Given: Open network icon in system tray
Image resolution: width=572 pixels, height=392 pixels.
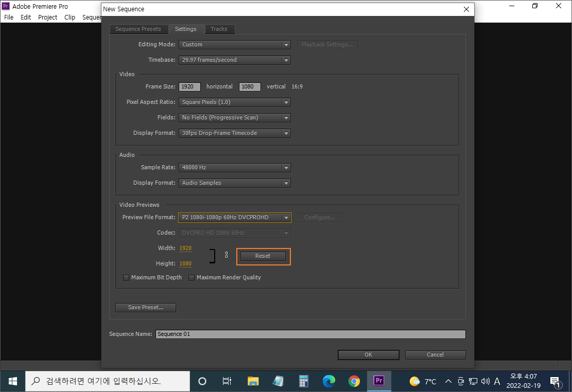Looking at the screenshot, I should point(473,381).
